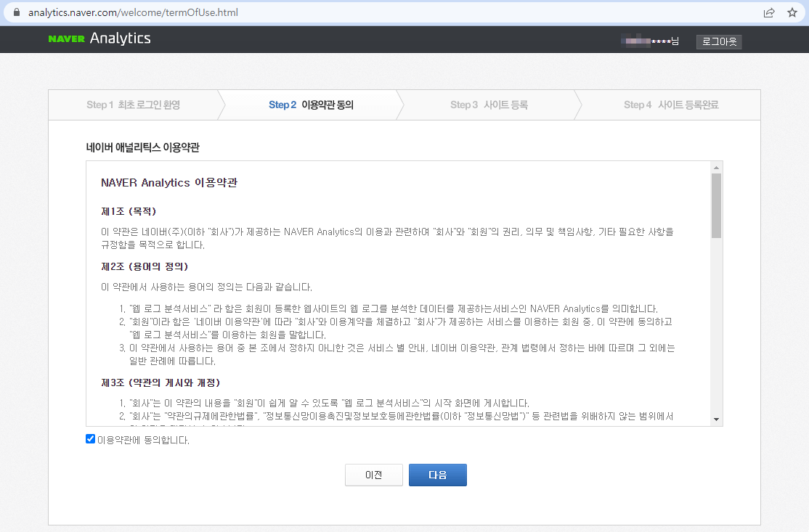Select Step 2 이용약관 동의 tab
809x532 pixels.
coord(311,105)
